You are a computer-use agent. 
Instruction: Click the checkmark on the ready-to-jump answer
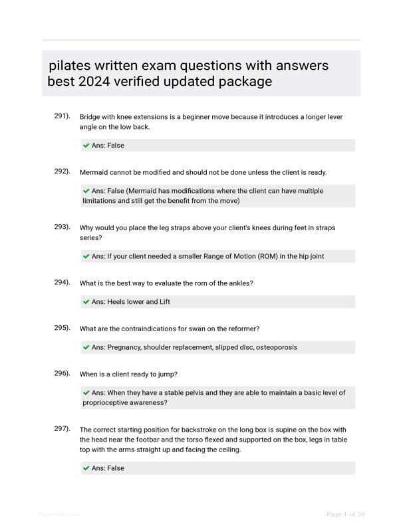pos(86,393)
